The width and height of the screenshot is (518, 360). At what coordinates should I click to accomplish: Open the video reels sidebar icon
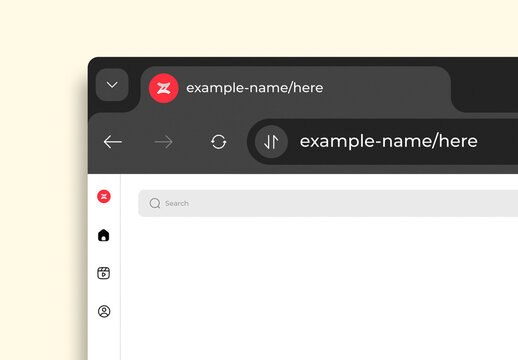(104, 273)
